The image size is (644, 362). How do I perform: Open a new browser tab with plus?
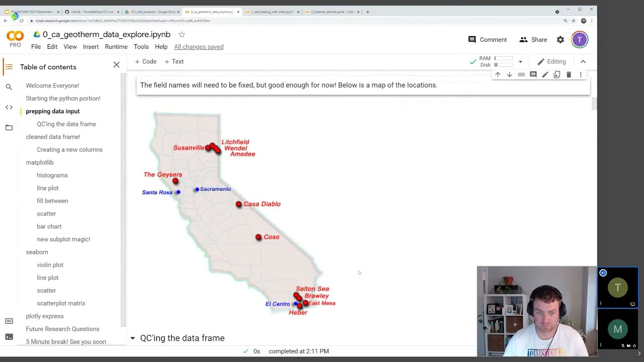click(368, 12)
